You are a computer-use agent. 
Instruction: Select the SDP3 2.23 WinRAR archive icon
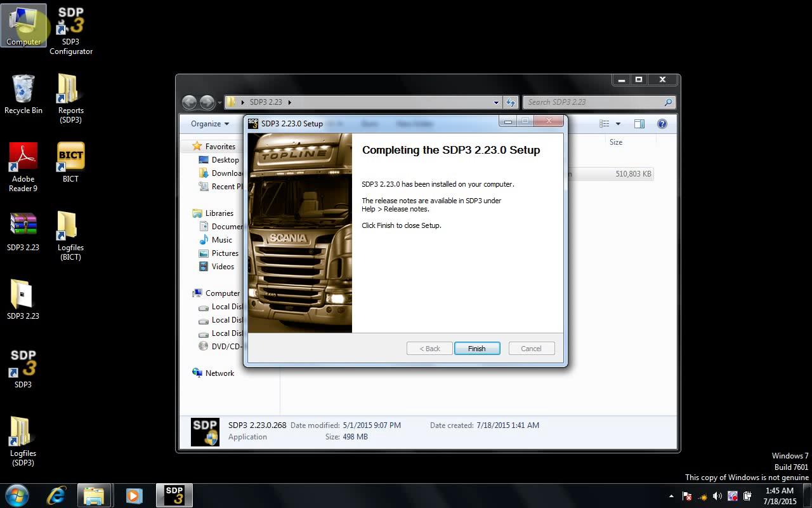tap(23, 232)
